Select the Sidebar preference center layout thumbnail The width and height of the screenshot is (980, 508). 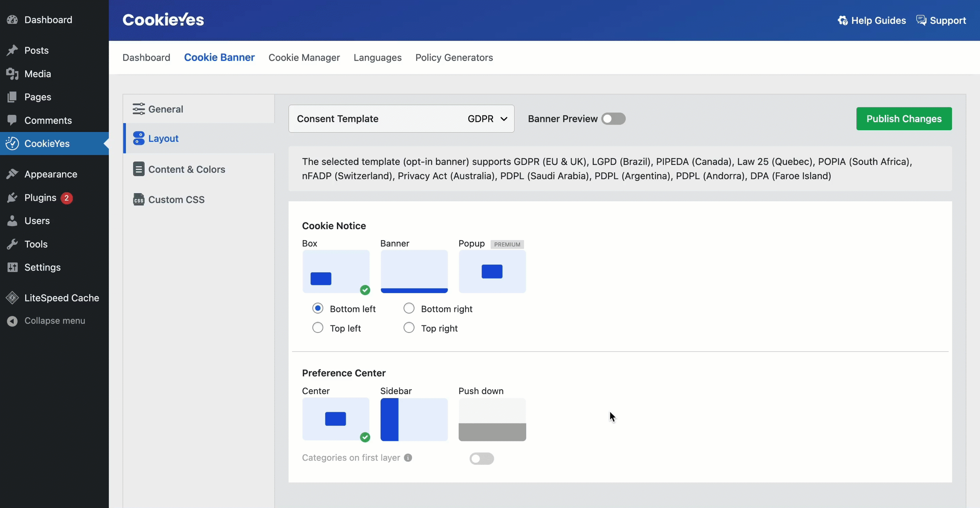[414, 419]
